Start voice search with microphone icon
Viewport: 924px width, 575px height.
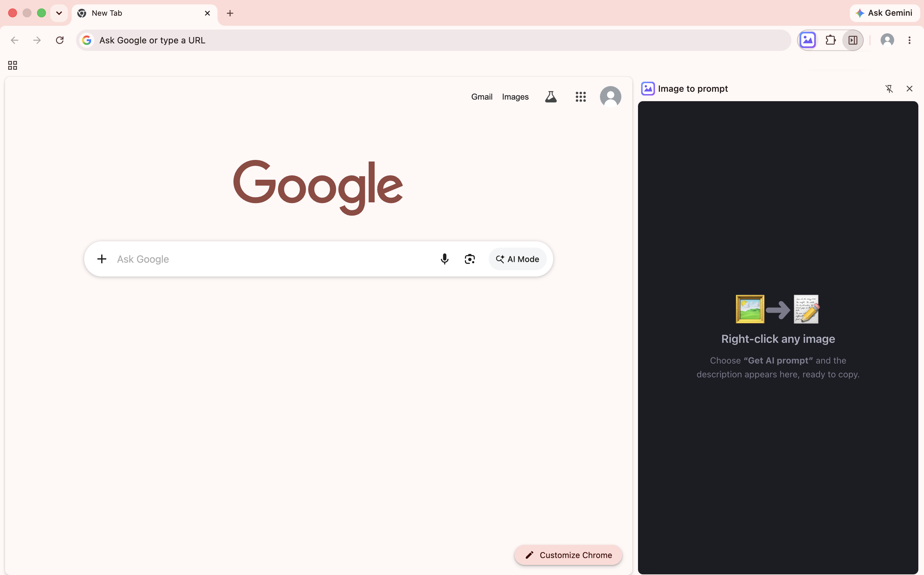pos(444,259)
